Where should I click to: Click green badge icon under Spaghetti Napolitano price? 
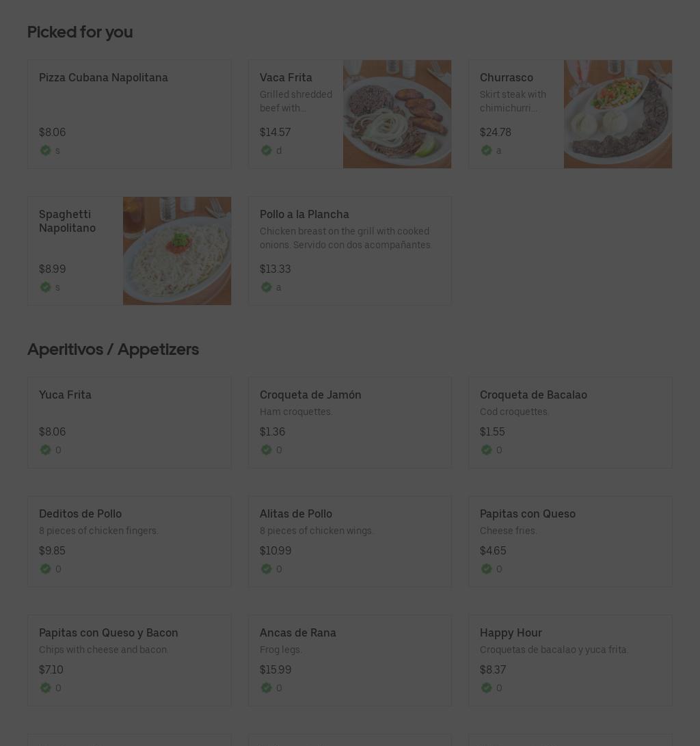click(45, 287)
